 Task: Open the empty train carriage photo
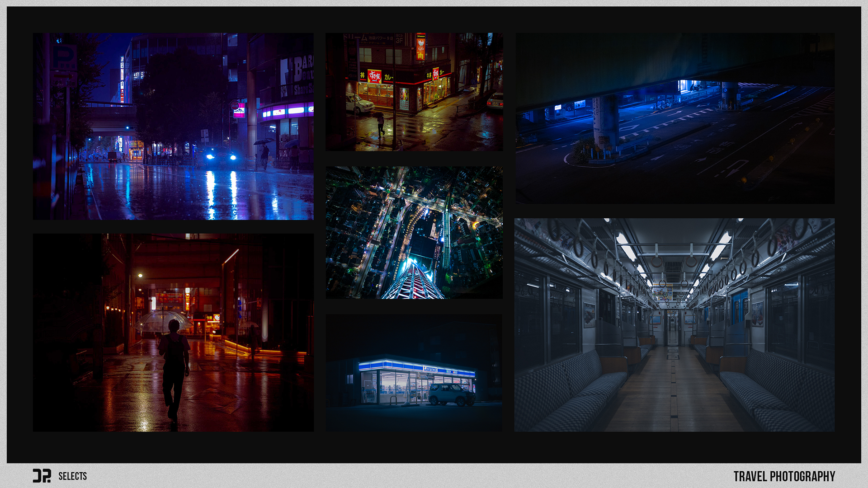click(674, 324)
